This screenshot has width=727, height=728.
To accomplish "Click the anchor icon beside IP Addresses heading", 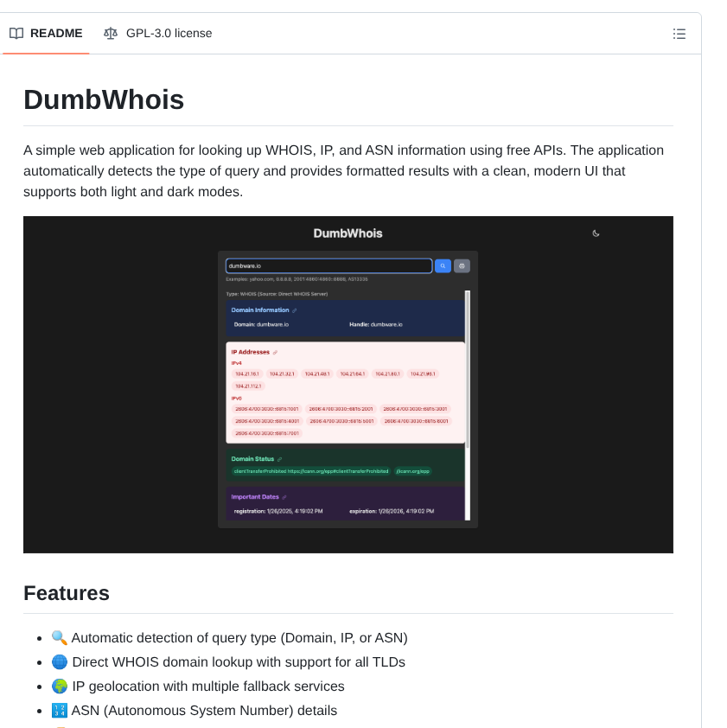I will click(x=275, y=352).
